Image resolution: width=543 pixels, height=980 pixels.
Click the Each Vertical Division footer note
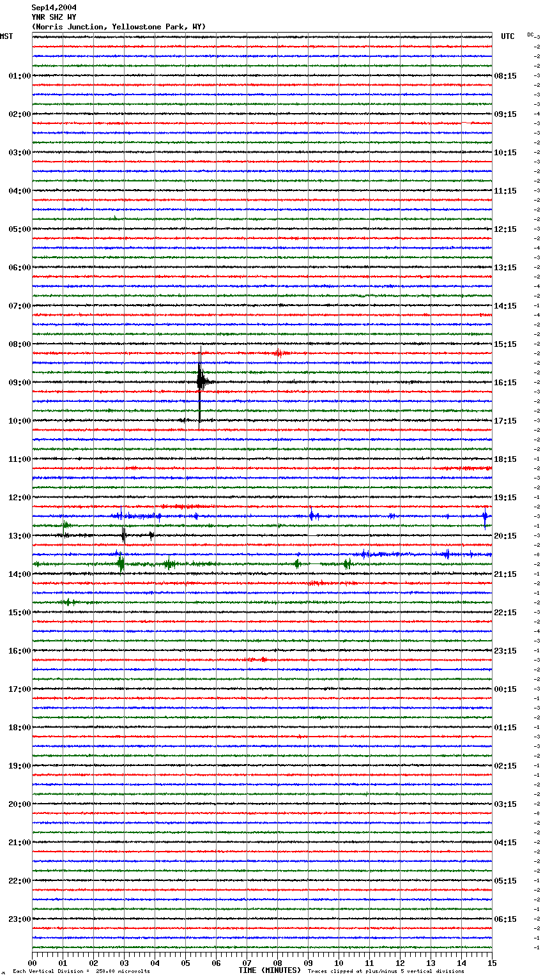[x=81, y=971]
